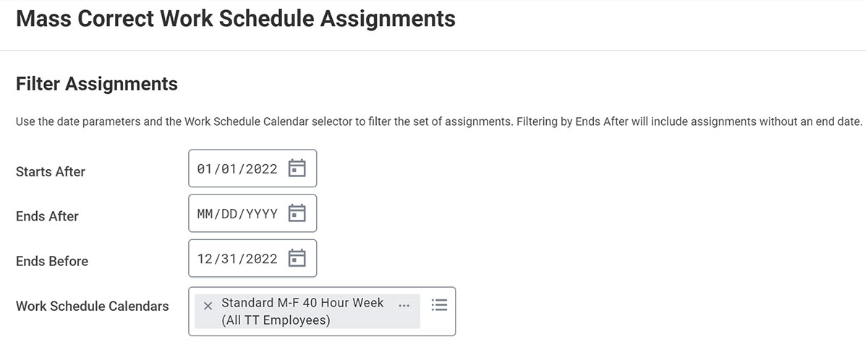Click the Ends After label
Image resolution: width=868 pixels, height=347 pixels.
pos(47,216)
